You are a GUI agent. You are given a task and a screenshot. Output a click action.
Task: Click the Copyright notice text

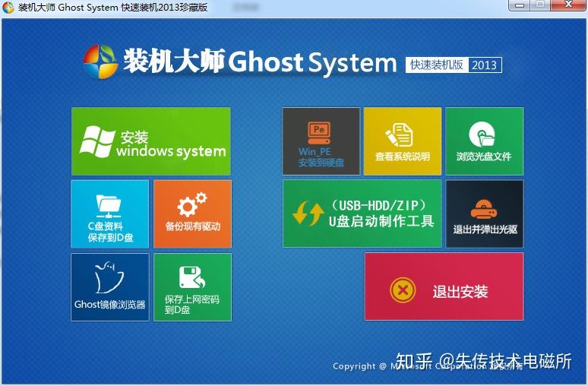point(428,366)
